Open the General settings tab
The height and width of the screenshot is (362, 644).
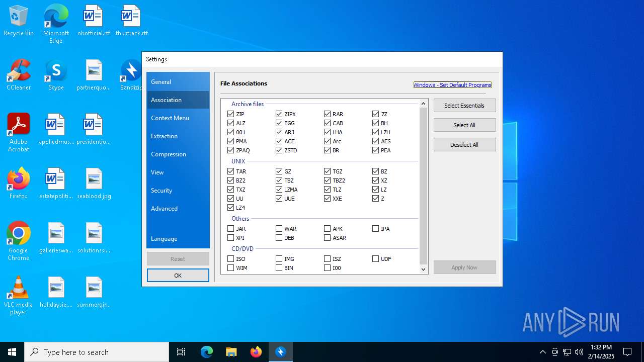[178, 82]
